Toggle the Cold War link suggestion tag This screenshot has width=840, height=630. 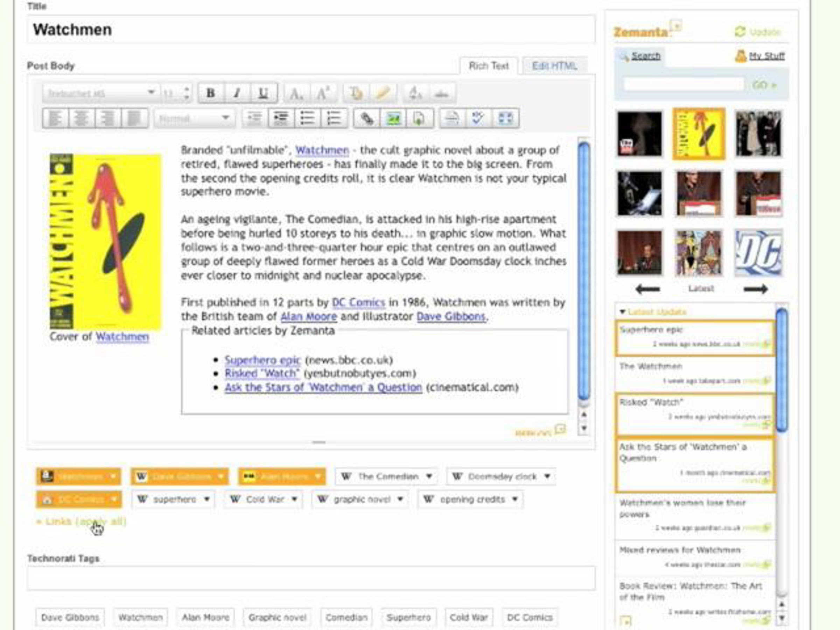tap(264, 499)
